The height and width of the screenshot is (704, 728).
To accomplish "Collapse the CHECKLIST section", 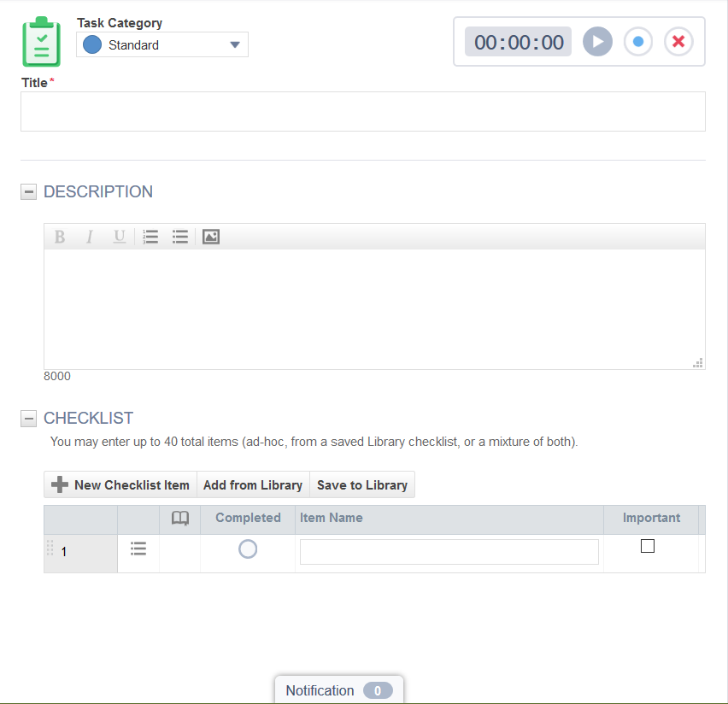I will coord(29,419).
